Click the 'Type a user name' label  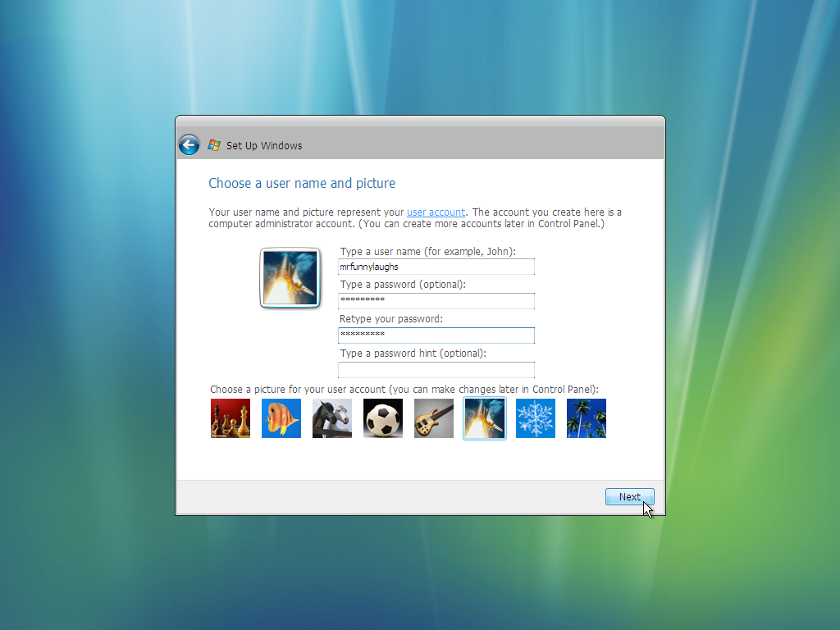[x=427, y=252]
